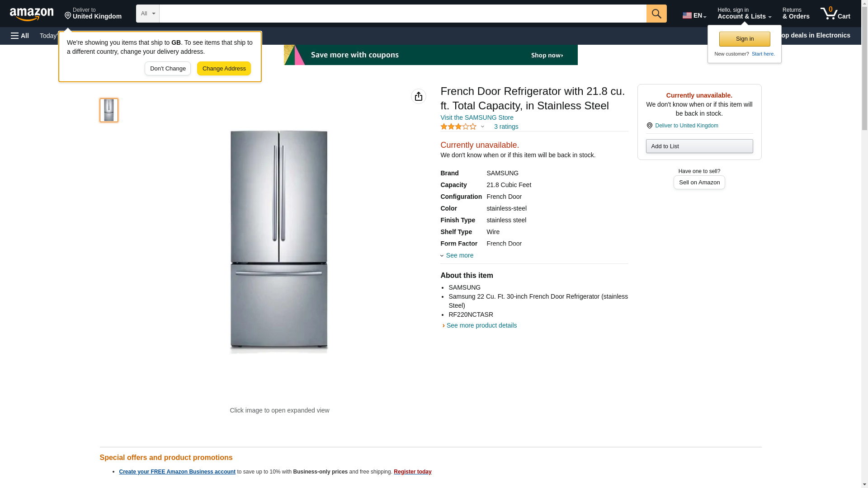Open the top deals in Electronics link
The width and height of the screenshot is (868, 488).
(818, 35)
